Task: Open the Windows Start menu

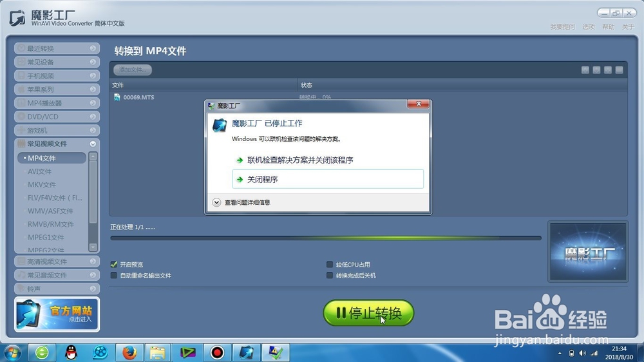Action: tap(12, 352)
